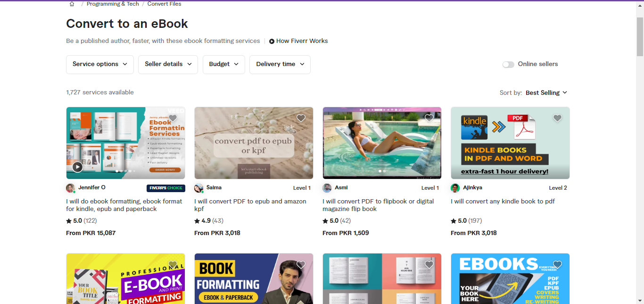Heart Asmi's flipbook conversion gig

(x=429, y=118)
